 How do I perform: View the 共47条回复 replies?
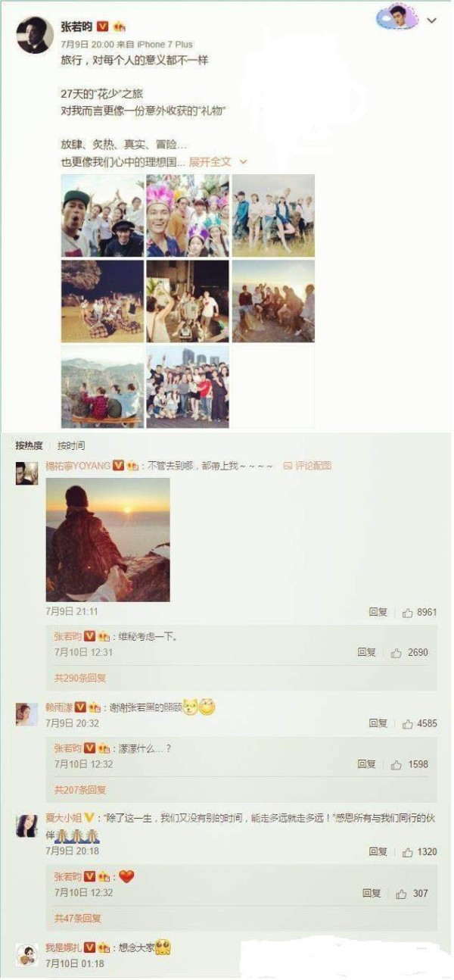pos(78,919)
